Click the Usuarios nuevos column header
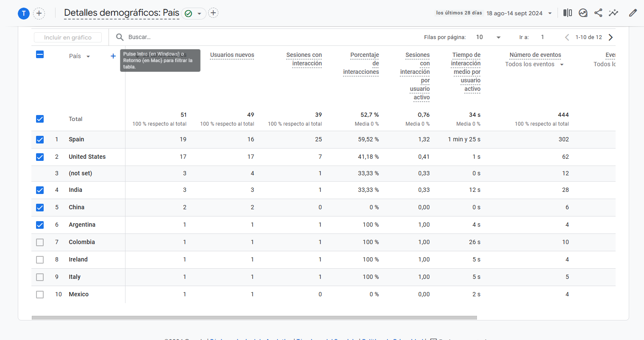Screen dimensions: 644x340 click(x=232, y=55)
